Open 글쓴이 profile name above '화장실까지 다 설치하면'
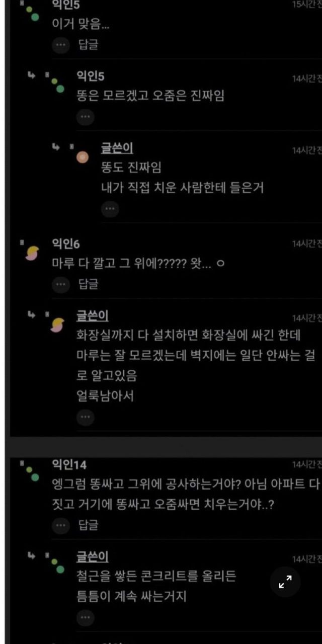This screenshot has height=644, width=322. (x=92, y=316)
